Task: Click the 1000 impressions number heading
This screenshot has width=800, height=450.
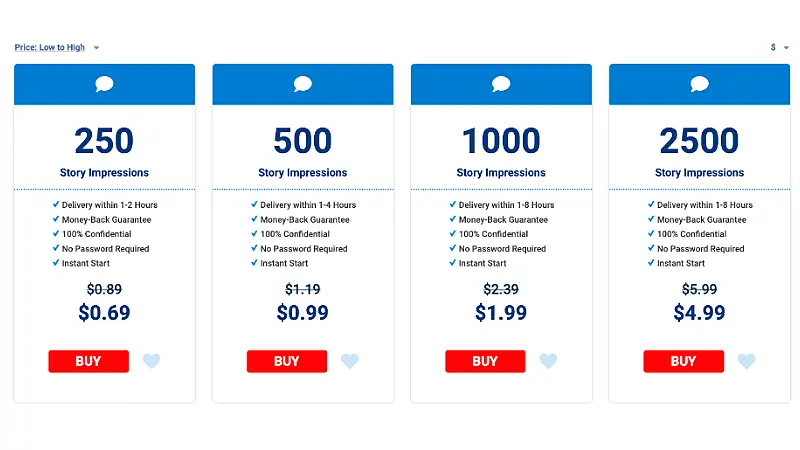Action: (x=501, y=141)
